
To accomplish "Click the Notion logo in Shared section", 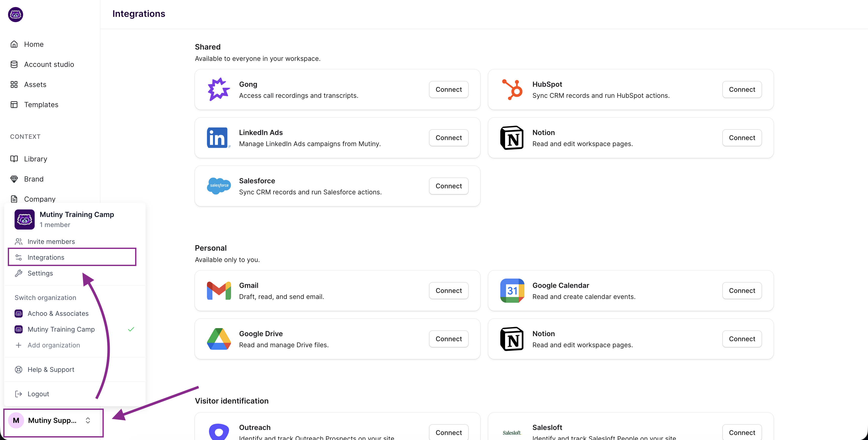I will tap(512, 138).
